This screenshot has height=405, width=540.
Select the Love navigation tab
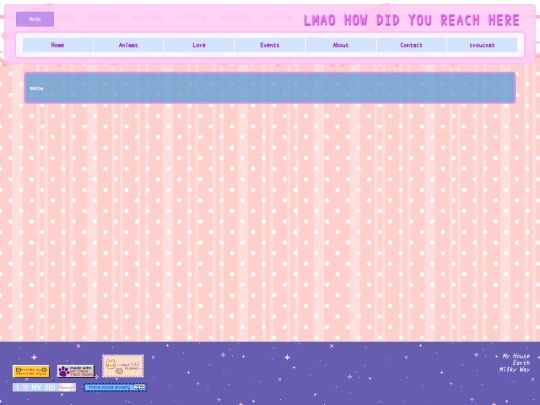tap(199, 45)
